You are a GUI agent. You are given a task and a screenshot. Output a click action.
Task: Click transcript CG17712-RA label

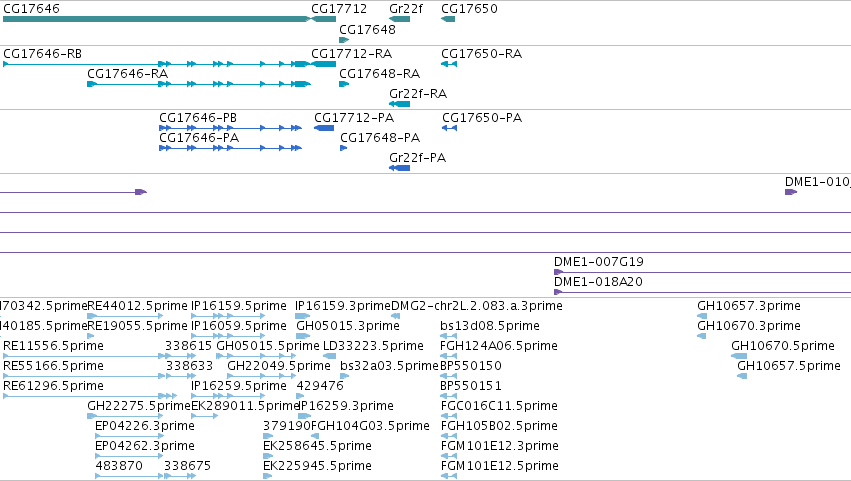coord(352,54)
